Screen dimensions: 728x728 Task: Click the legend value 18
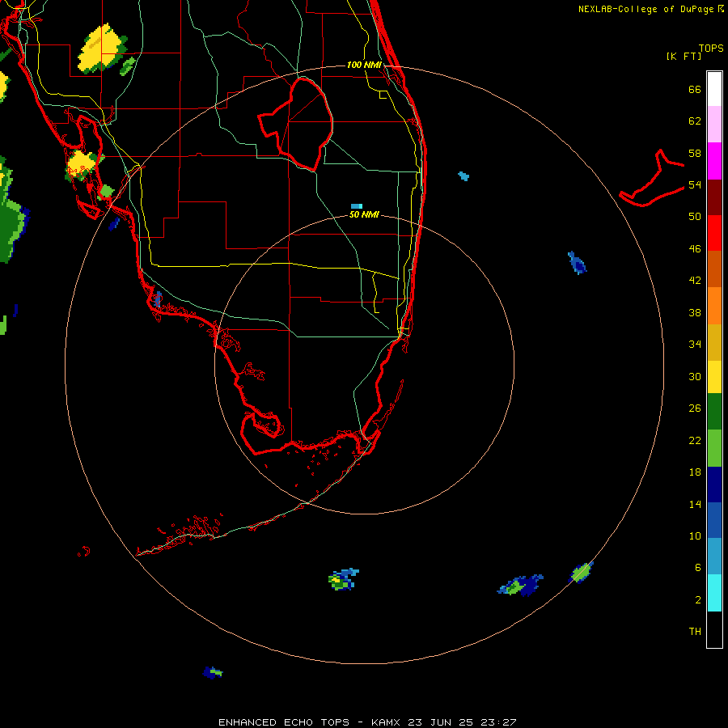tap(695, 472)
